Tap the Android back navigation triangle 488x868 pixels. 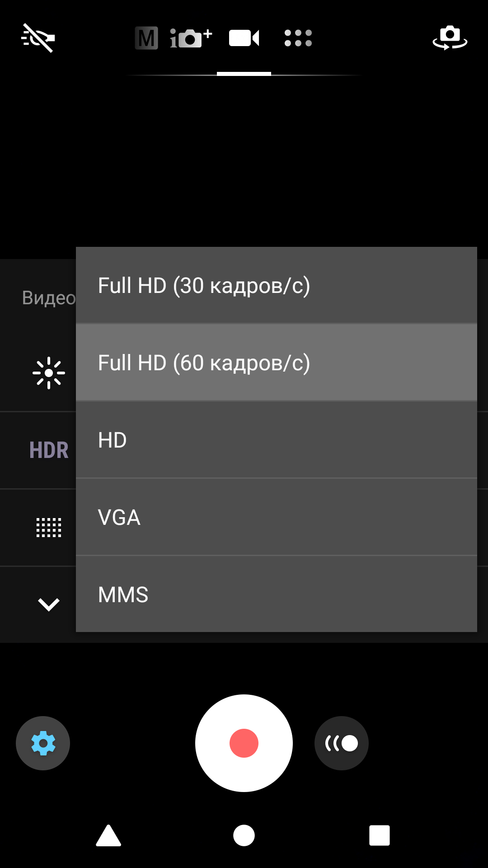(x=108, y=835)
